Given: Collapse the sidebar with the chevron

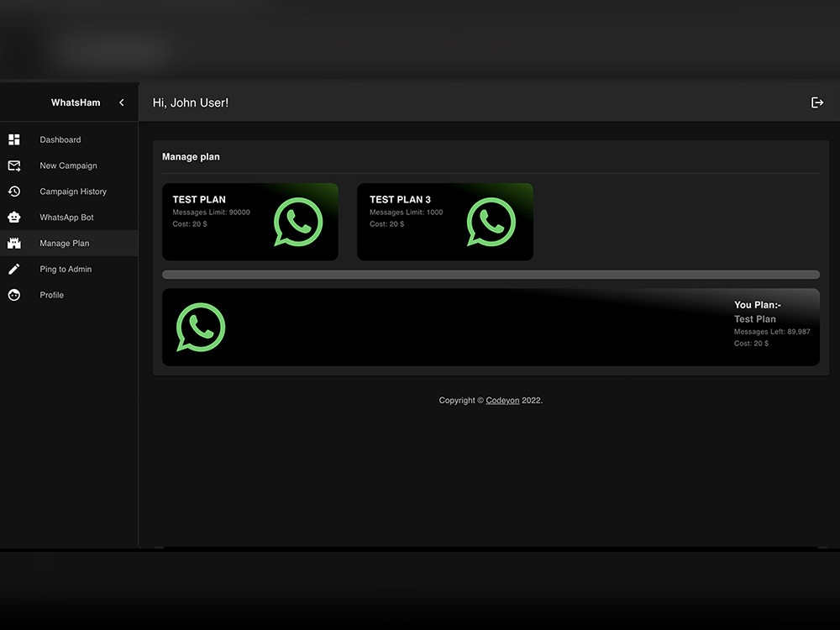Looking at the screenshot, I should click(x=121, y=102).
